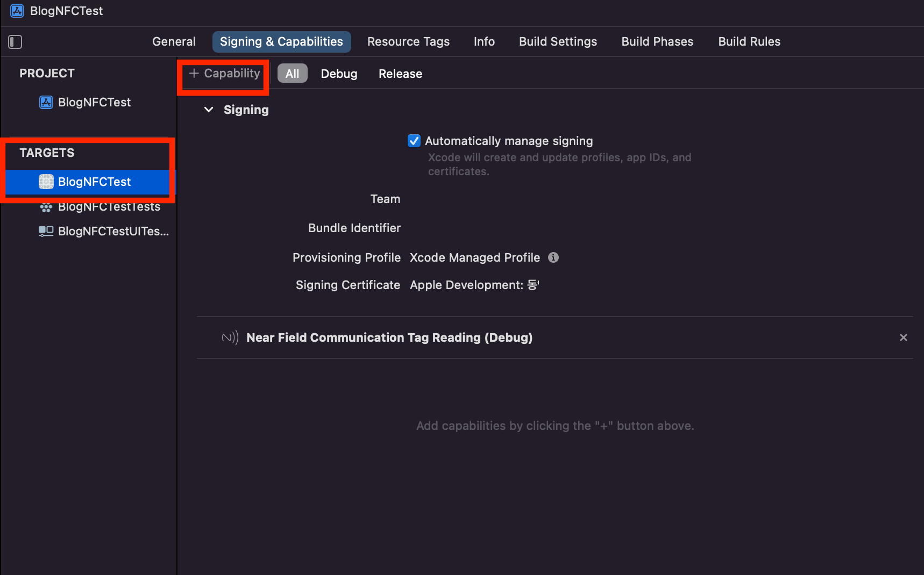Click the Near Field Communication Tag Reading header
The image size is (924, 575).
[x=389, y=337]
